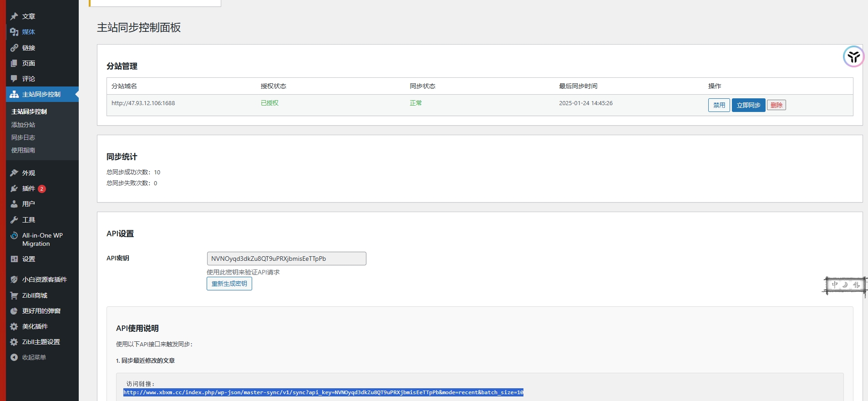Open 媒体 via its media icon
The width and height of the screenshot is (868, 401).
pyautogui.click(x=14, y=32)
